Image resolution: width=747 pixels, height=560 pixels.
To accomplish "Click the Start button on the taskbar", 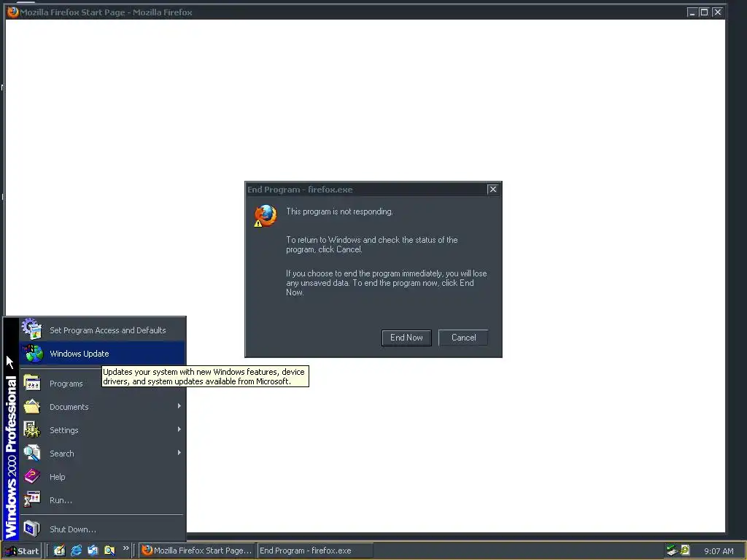I will pyautogui.click(x=22, y=551).
